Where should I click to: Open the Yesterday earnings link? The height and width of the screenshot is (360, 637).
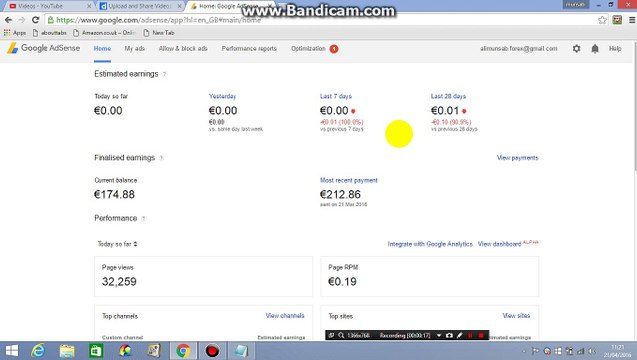tap(222, 96)
